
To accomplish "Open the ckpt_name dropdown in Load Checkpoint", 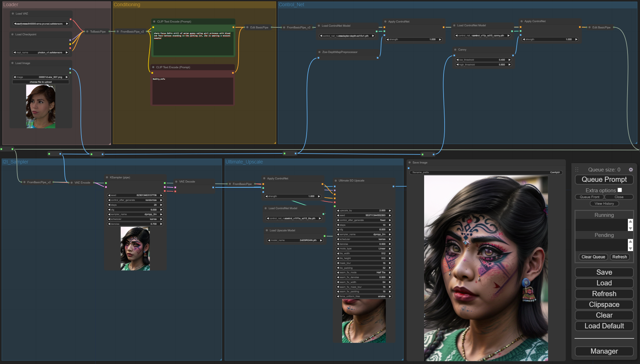I will 41,53.
